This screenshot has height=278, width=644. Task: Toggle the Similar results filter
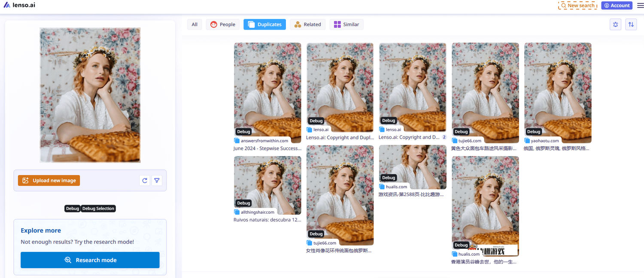tap(346, 24)
